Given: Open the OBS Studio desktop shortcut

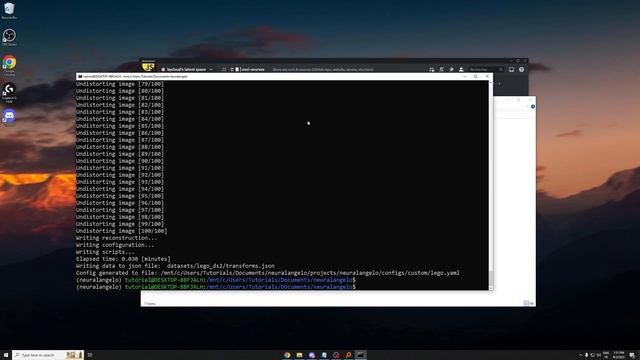Looking at the screenshot, I should 9,36.
